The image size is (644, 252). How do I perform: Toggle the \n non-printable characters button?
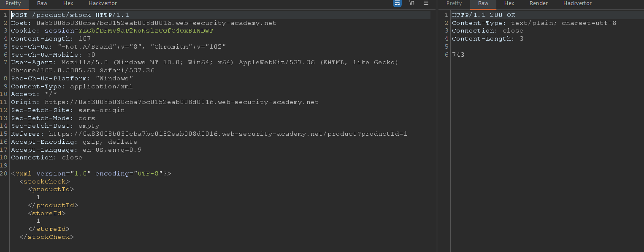click(411, 3)
